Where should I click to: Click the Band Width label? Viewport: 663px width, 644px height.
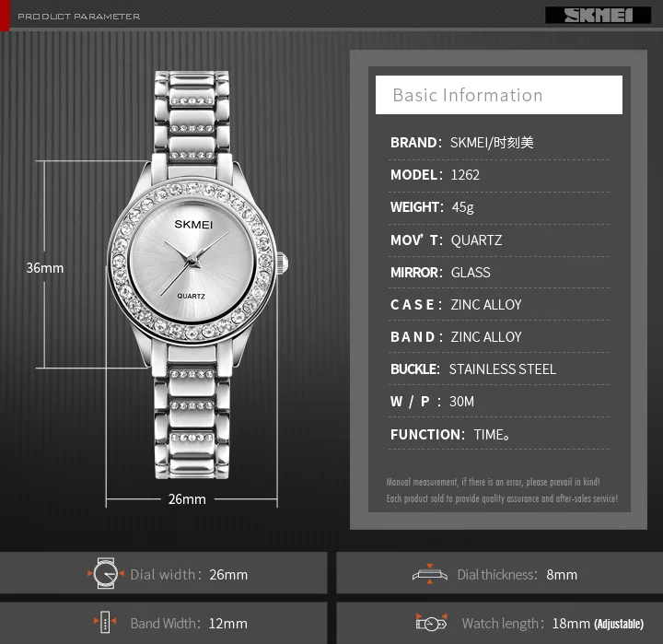tap(166, 623)
